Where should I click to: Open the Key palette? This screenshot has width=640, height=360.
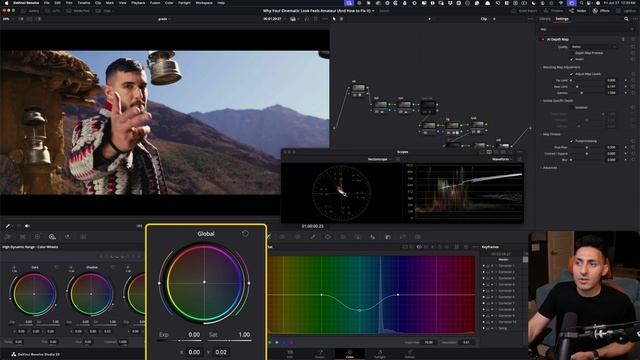[x=388, y=237]
